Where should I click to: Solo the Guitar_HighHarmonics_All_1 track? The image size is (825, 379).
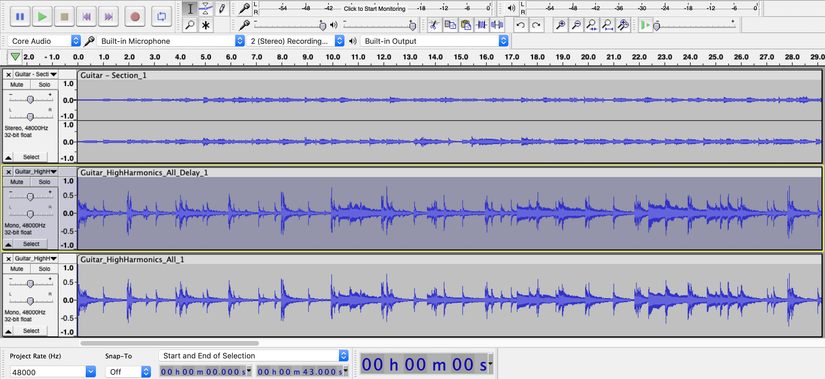[44, 268]
